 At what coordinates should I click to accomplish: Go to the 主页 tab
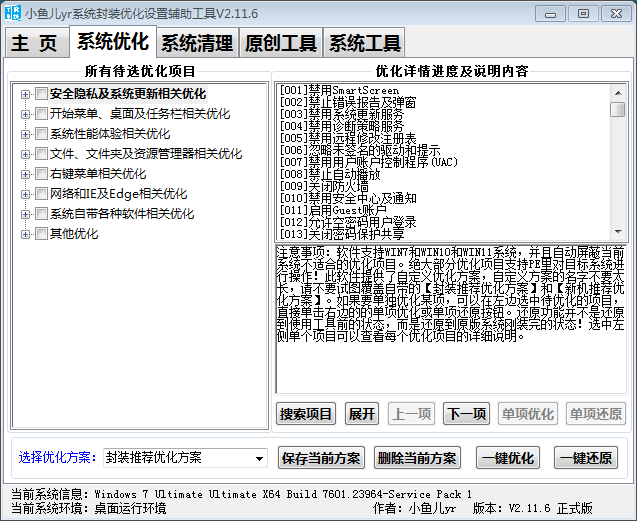pyautogui.click(x=35, y=43)
